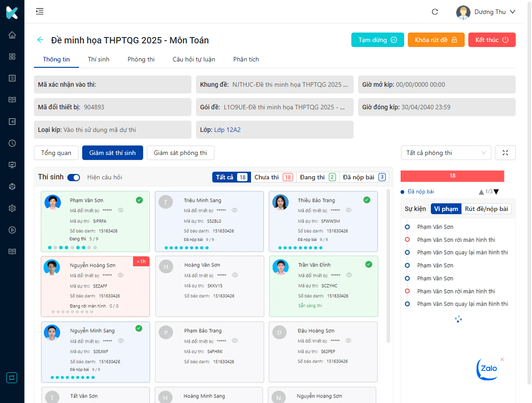Switch to the Phân tích tab
This screenshot has height=403, width=532.
pyautogui.click(x=246, y=60)
